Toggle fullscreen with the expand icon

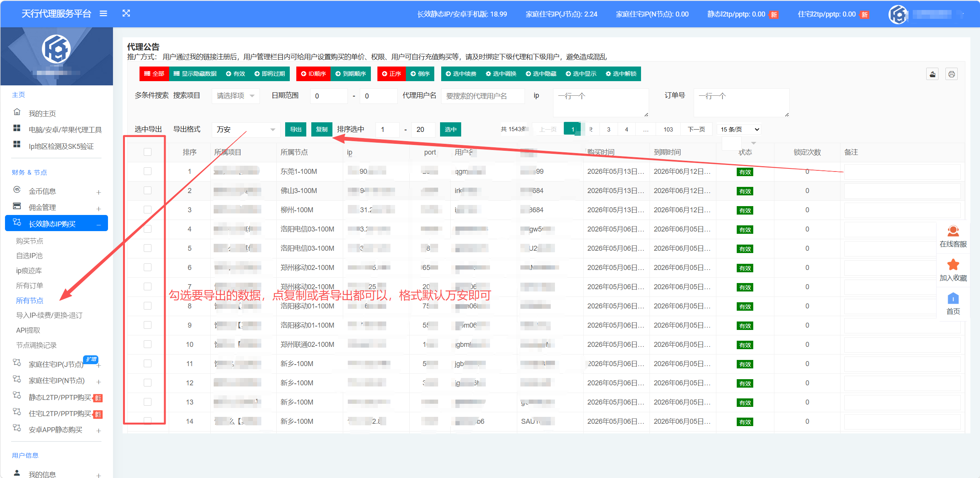click(126, 13)
